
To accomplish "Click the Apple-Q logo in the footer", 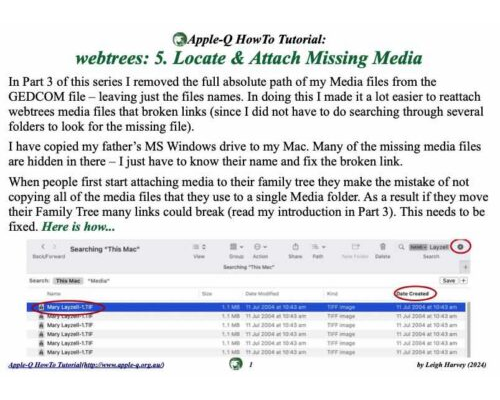I will click(x=236, y=364).
